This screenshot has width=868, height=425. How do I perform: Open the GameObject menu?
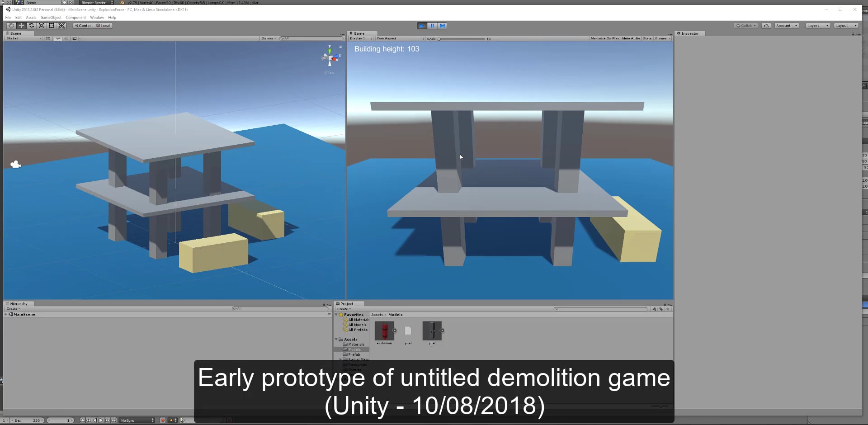click(x=51, y=18)
